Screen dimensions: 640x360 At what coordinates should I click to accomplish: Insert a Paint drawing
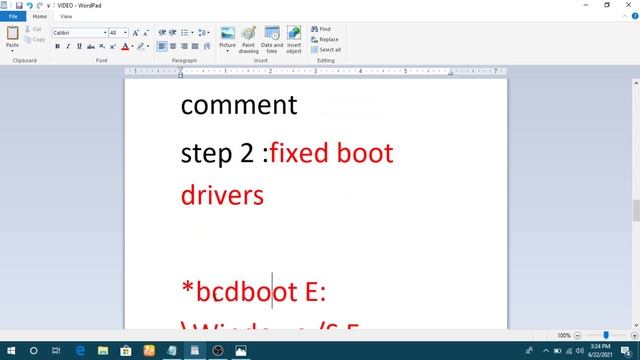pyautogui.click(x=249, y=40)
